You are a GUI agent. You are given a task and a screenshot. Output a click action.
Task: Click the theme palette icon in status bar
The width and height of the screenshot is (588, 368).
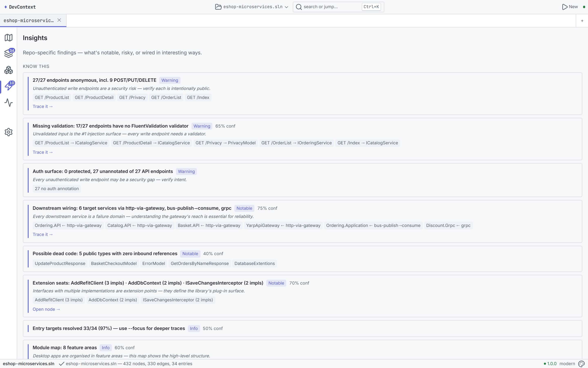coord(581,364)
